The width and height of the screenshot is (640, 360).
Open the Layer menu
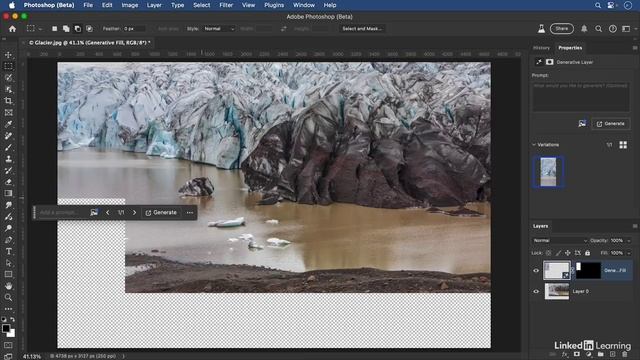pyautogui.click(x=154, y=5)
